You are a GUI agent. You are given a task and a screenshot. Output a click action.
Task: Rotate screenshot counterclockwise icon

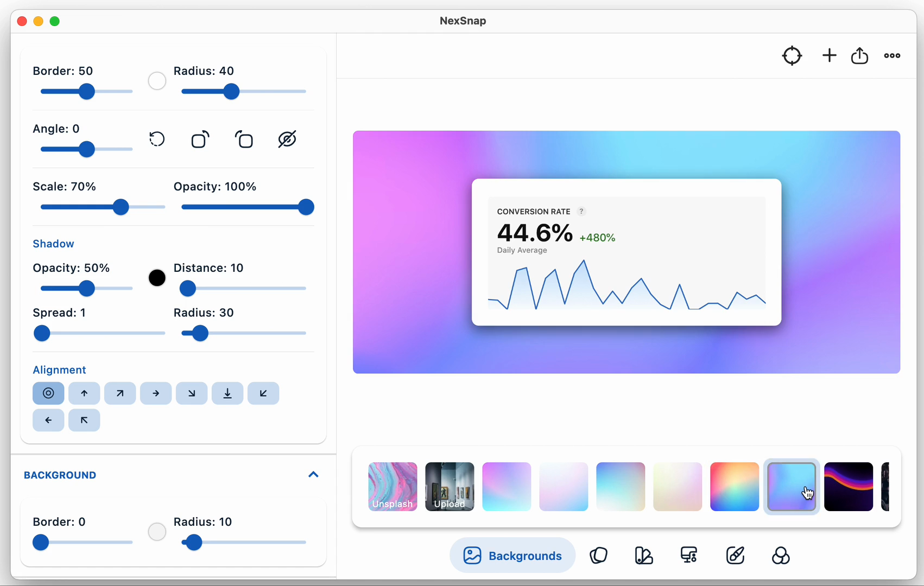point(244,139)
